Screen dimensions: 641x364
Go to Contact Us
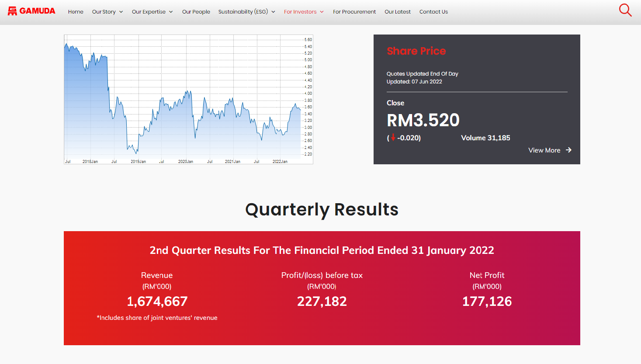(x=433, y=12)
